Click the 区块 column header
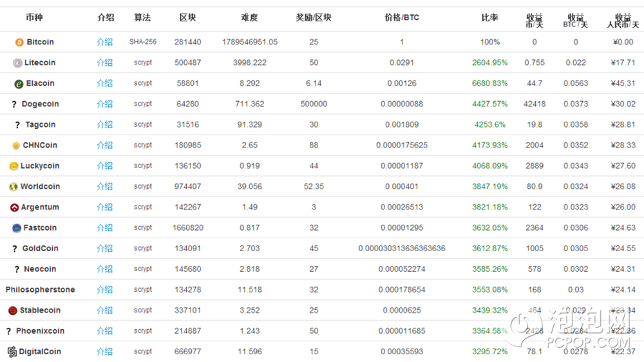The image size is (644, 362). 187,17
